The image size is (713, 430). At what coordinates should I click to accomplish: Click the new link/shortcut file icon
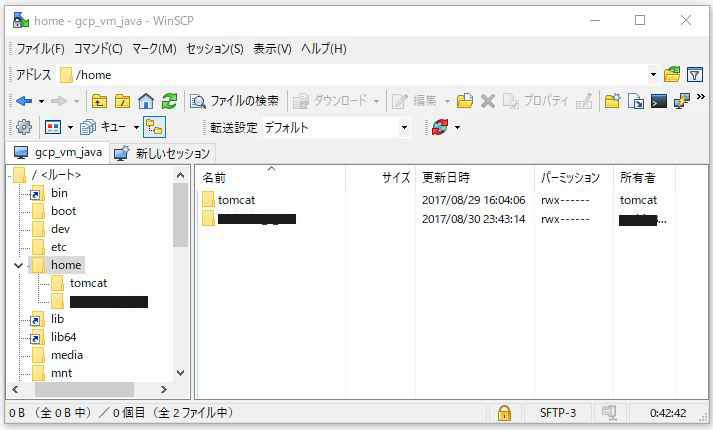click(x=636, y=101)
